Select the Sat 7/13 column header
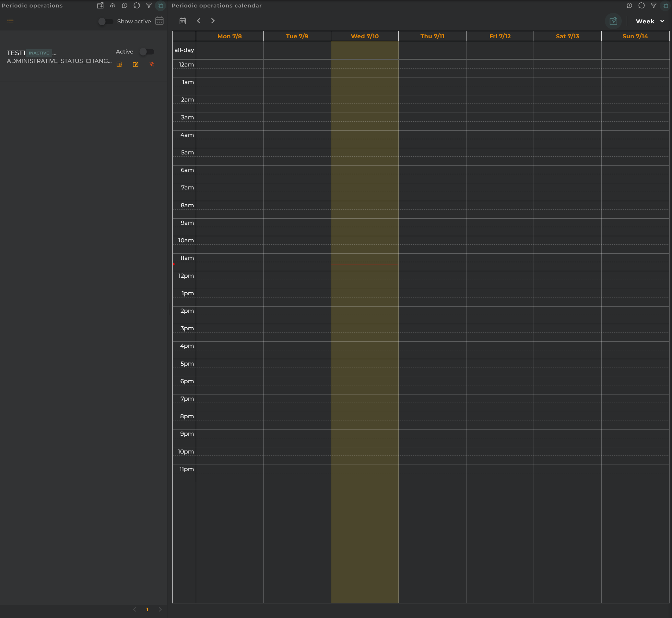The width and height of the screenshot is (672, 618). [x=567, y=36]
